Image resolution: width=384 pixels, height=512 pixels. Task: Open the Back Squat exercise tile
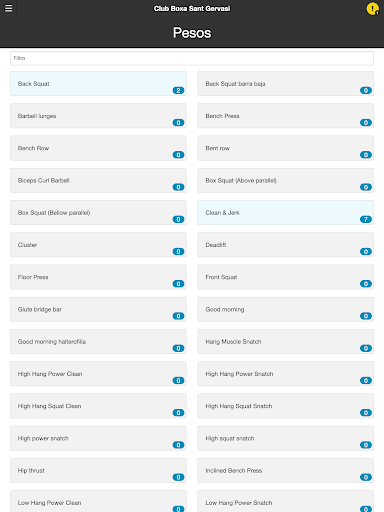98,83
